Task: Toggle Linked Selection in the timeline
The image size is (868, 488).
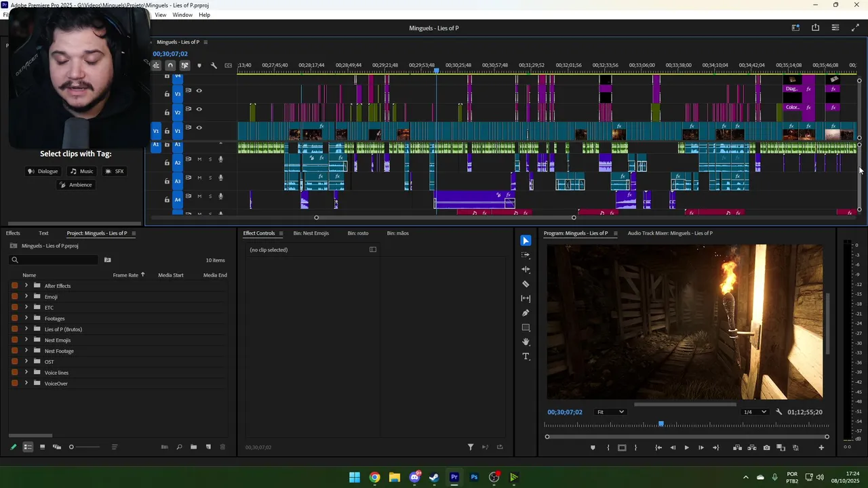Action: [x=184, y=66]
